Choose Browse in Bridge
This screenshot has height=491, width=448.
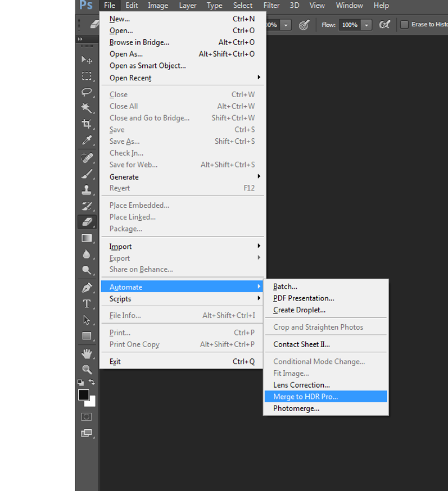point(182,42)
